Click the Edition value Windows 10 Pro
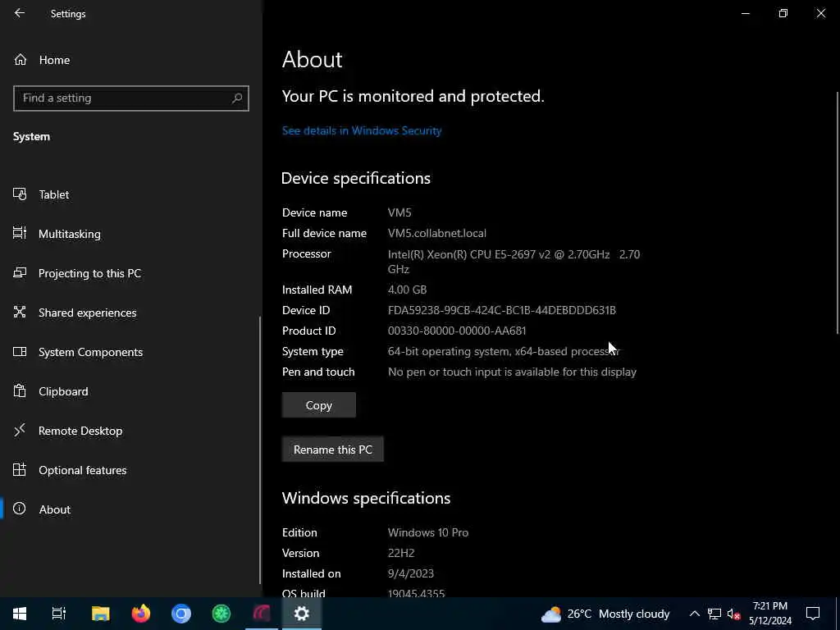 (428, 532)
